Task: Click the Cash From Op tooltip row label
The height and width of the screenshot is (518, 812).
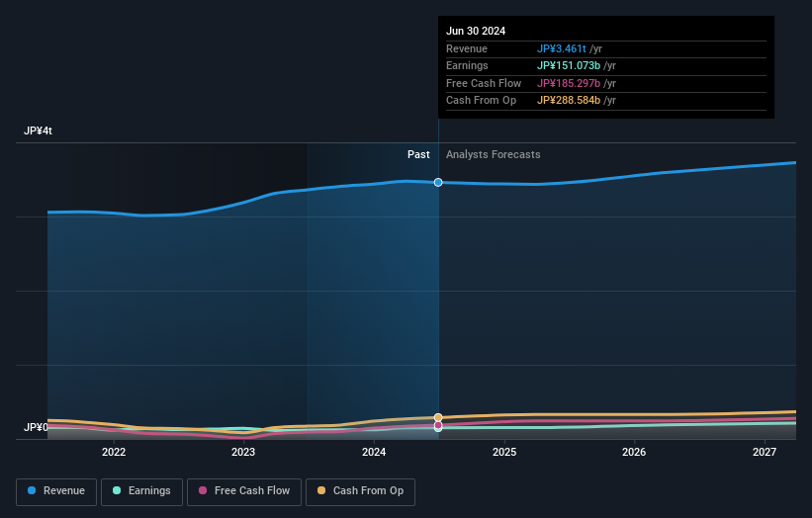Action: [481, 101]
